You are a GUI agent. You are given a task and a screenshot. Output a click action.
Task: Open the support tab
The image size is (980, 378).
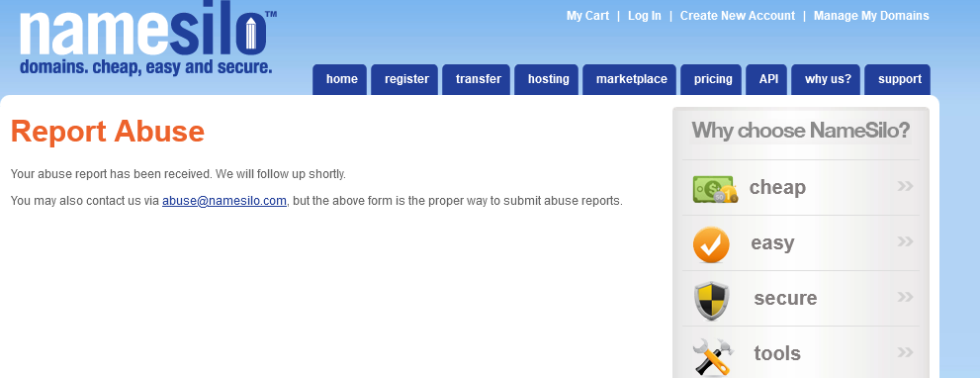[898, 79]
